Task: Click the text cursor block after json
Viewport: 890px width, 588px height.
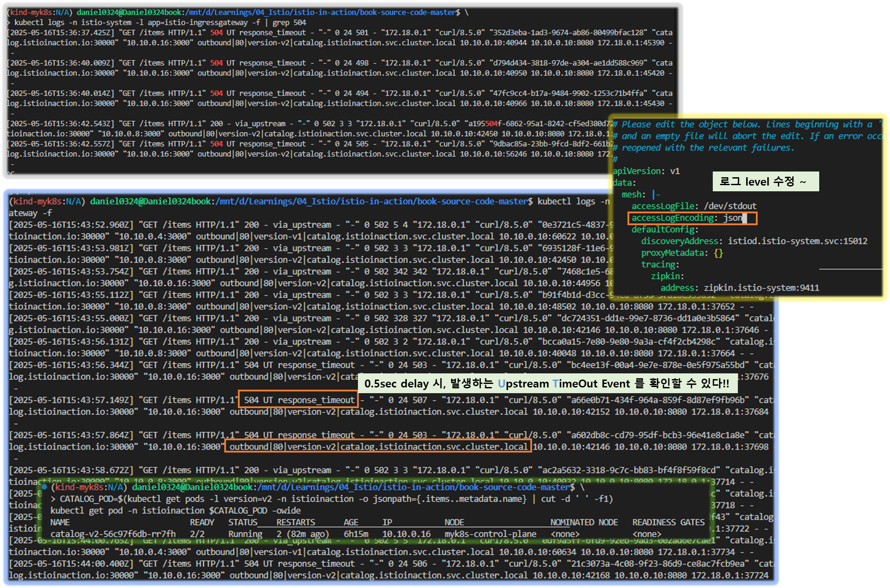Action: (744, 218)
